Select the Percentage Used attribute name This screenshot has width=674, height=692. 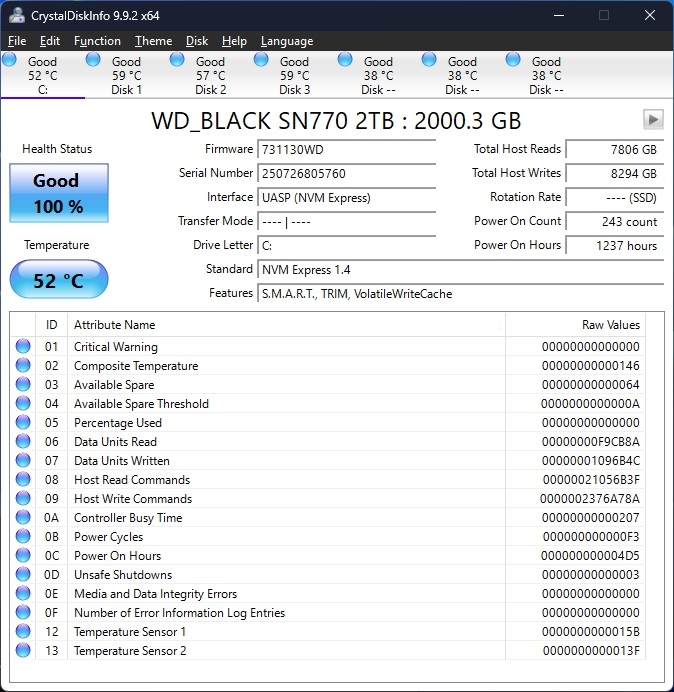click(118, 423)
